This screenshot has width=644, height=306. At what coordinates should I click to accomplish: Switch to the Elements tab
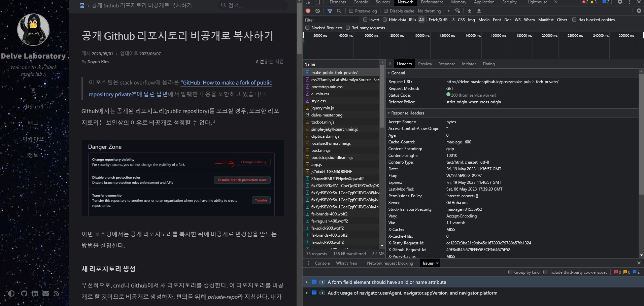point(338,2)
